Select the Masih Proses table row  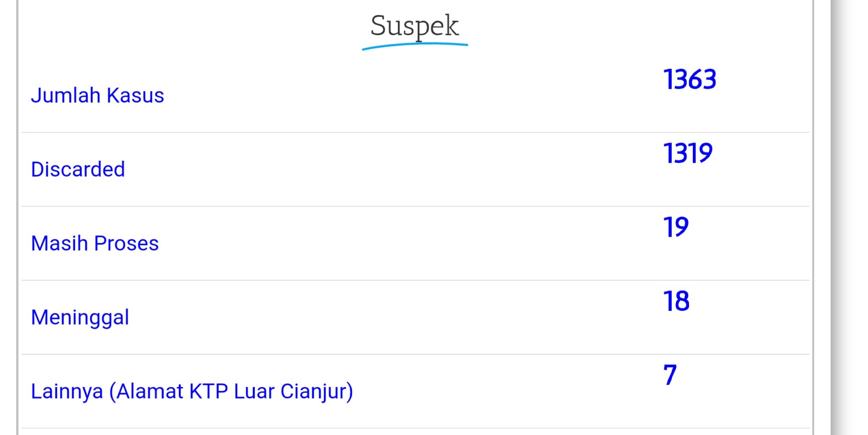tap(415, 243)
